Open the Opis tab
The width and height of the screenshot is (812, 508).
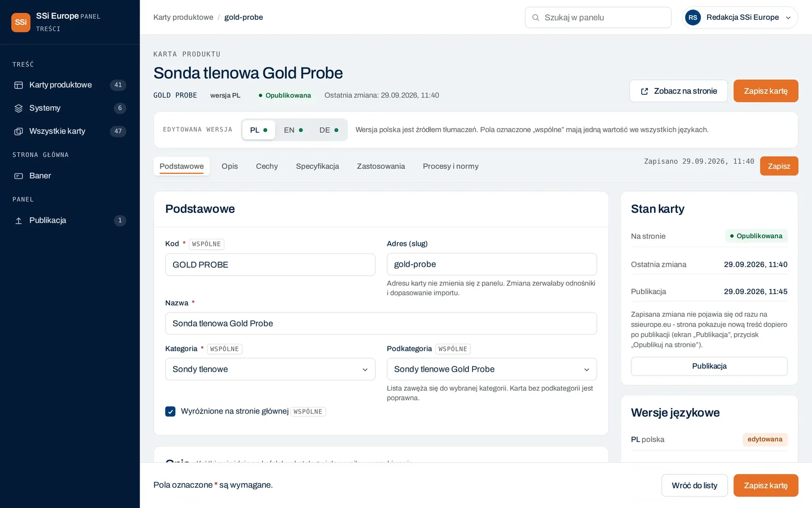[x=230, y=167]
